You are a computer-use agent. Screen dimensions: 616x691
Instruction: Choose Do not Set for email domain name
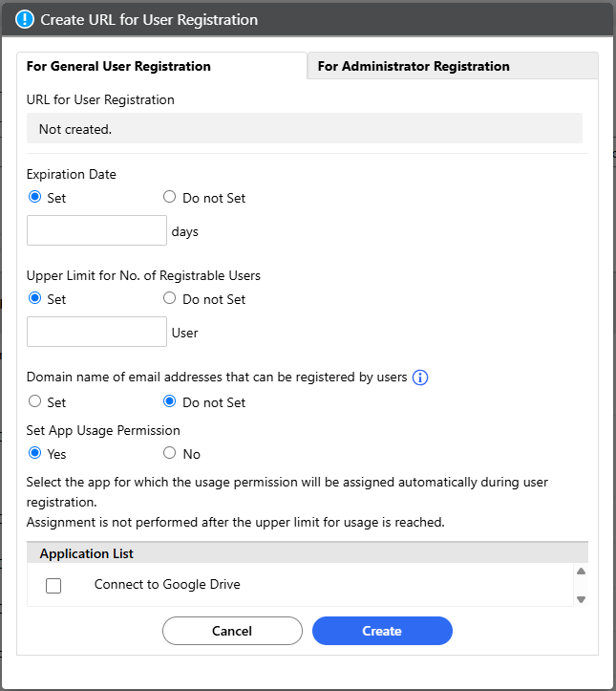pos(170,402)
